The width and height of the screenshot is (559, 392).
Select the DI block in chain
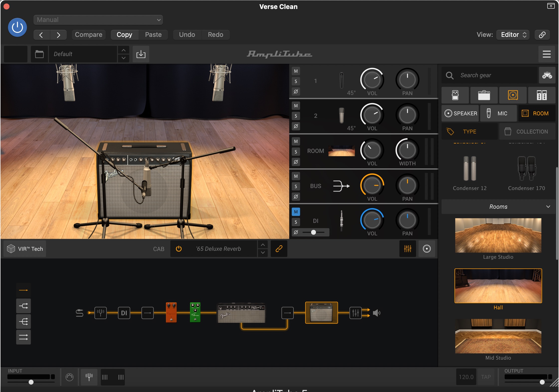tap(124, 313)
